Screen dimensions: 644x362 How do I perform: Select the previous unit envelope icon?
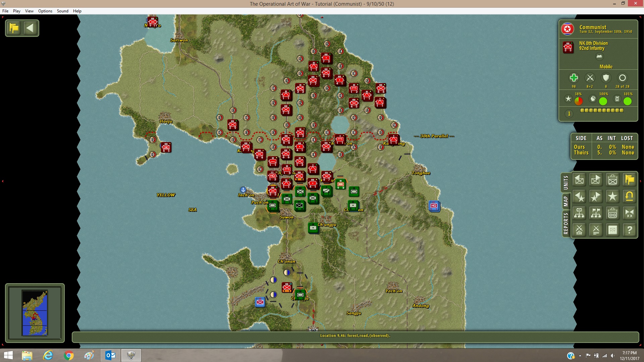tap(579, 180)
